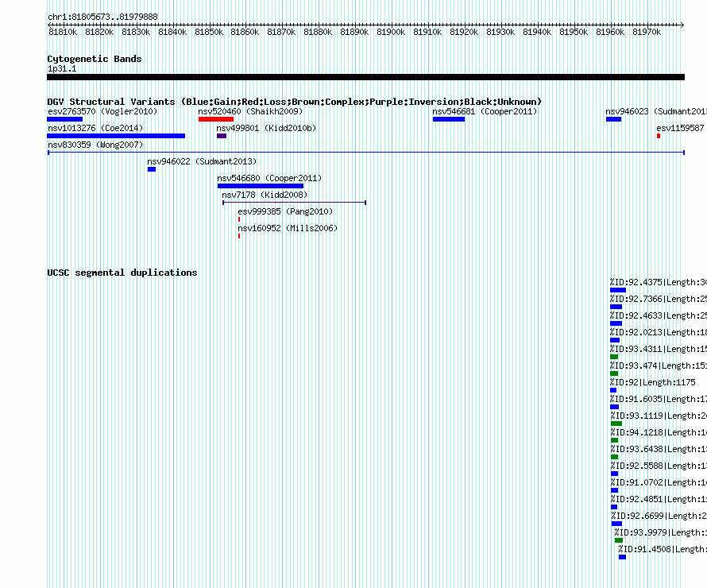
Task: Select the green bar under %ID:93.1119
Action: point(616,424)
